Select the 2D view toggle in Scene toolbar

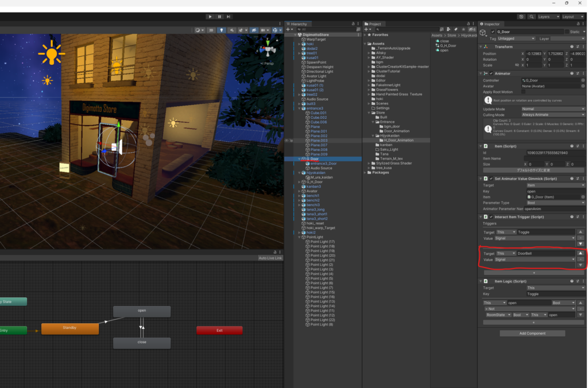click(x=211, y=30)
